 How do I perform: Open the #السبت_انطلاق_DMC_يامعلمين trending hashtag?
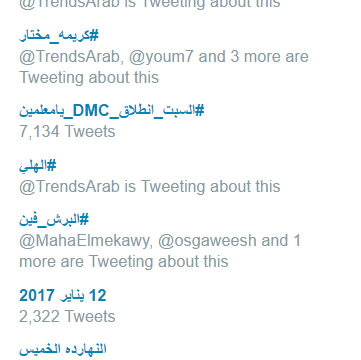tap(111, 110)
